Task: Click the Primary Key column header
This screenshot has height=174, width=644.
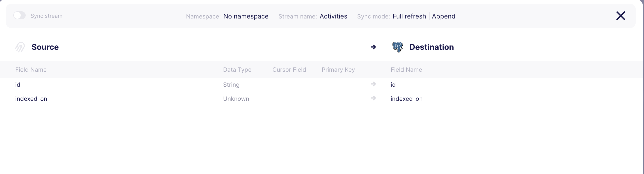Action: 338,70
